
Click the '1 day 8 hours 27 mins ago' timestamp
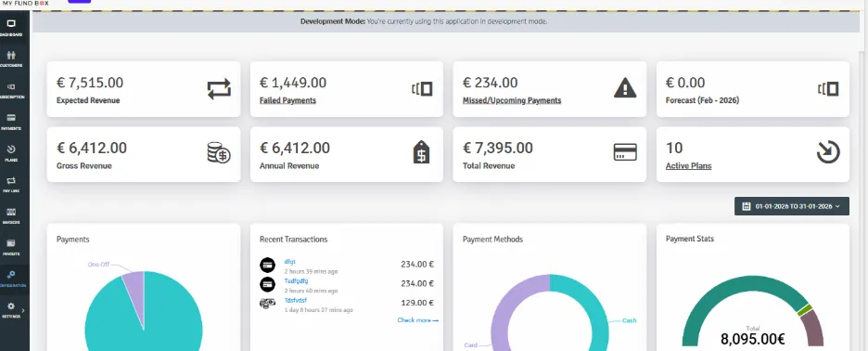click(x=318, y=310)
